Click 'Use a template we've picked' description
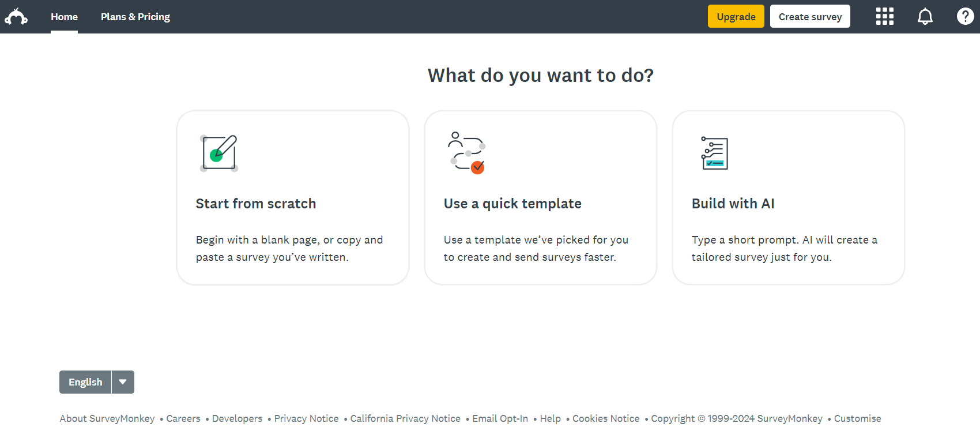Screen dimensions: 980x434 [536, 248]
